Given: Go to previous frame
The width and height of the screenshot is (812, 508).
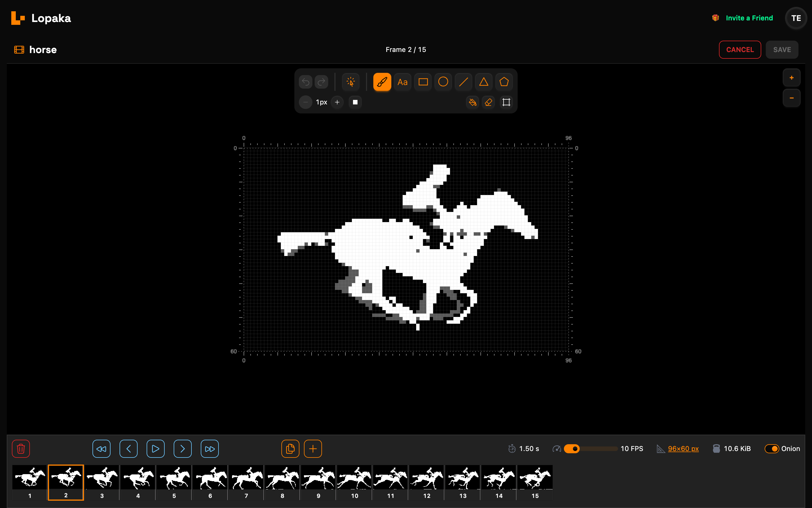Looking at the screenshot, I should (129, 449).
